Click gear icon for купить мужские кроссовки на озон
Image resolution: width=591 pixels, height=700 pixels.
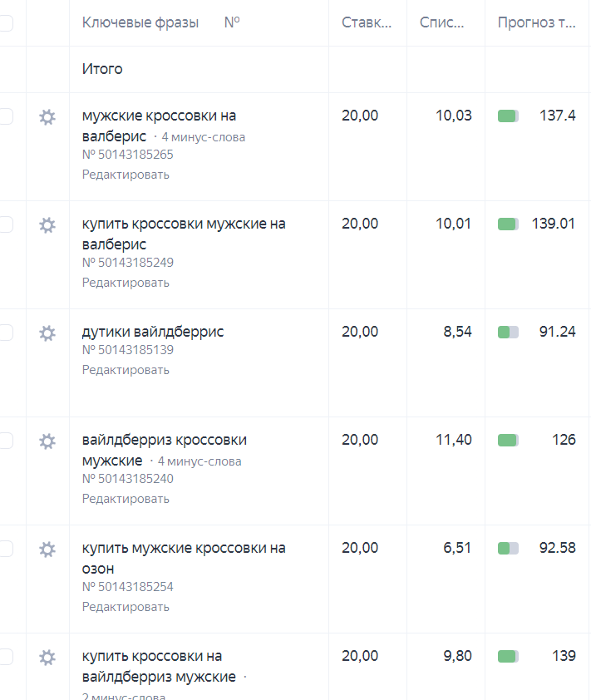click(47, 550)
